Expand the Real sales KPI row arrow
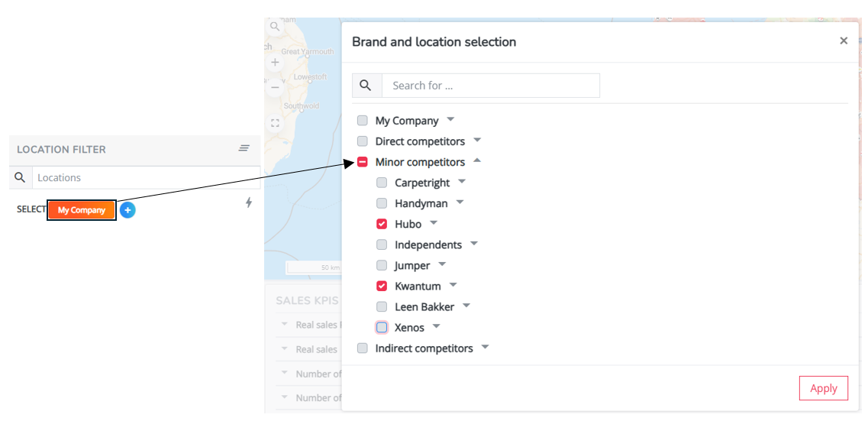The image size is (868, 421). [x=285, y=349]
